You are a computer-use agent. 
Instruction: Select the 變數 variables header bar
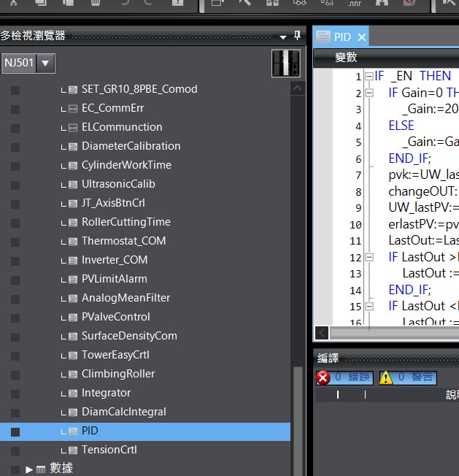pos(385,57)
